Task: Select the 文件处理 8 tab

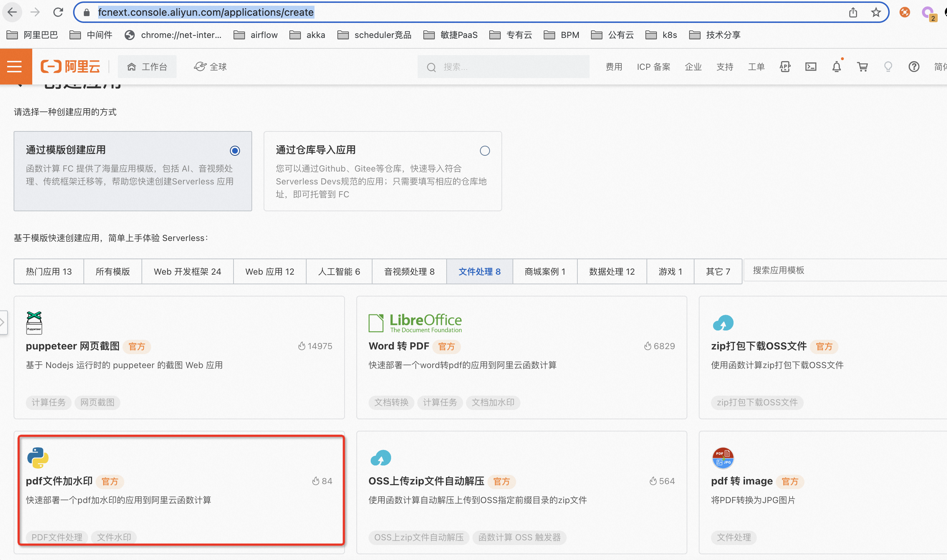Action: pyautogui.click(x=479, y=271)
